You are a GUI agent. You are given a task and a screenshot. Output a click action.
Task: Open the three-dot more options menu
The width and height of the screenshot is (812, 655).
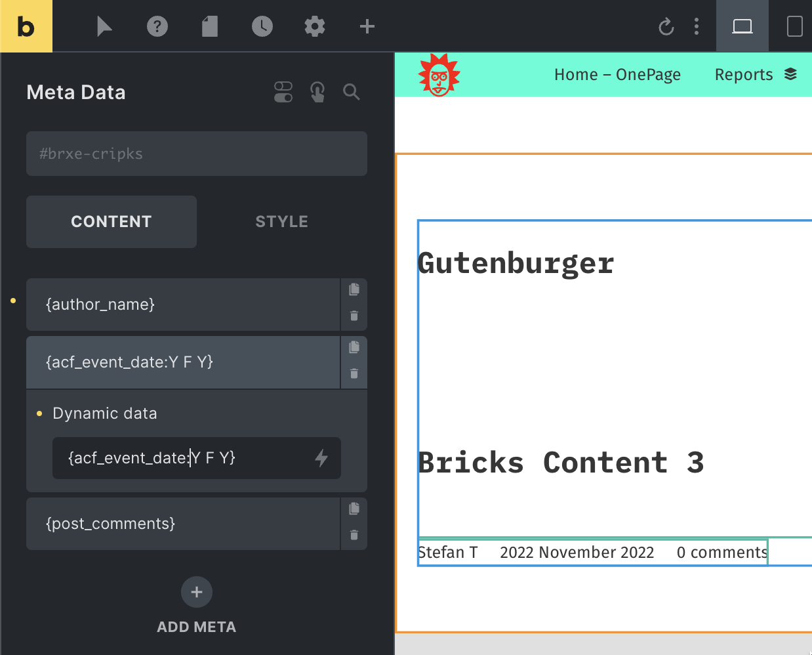click(697, 26)
